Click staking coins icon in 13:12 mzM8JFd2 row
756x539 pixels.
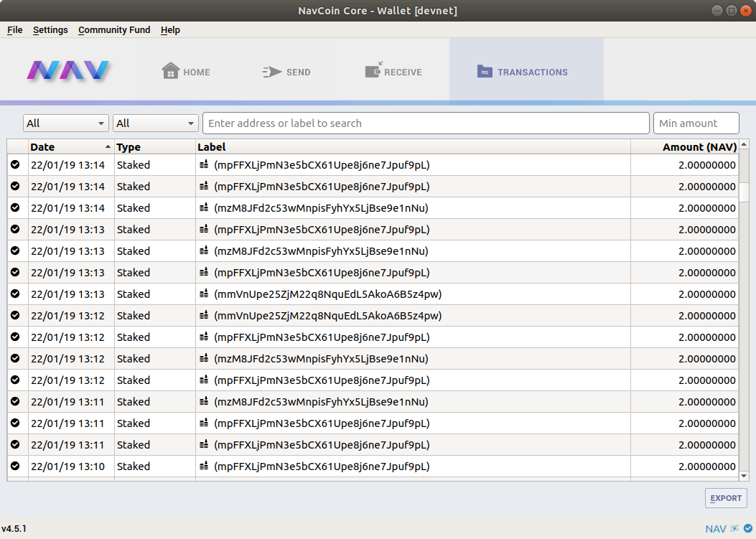(204, 358)
